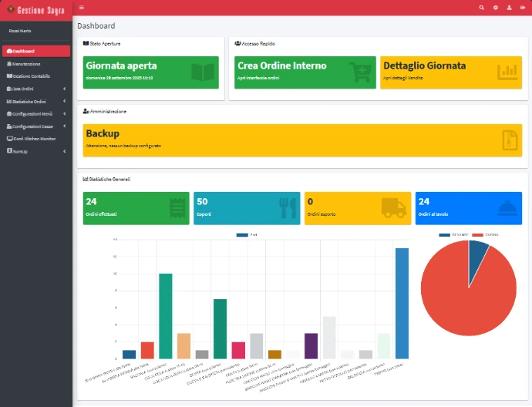Open search via the magnifier icon
This screenshot has width=532, height=407.
click(482, 7)
